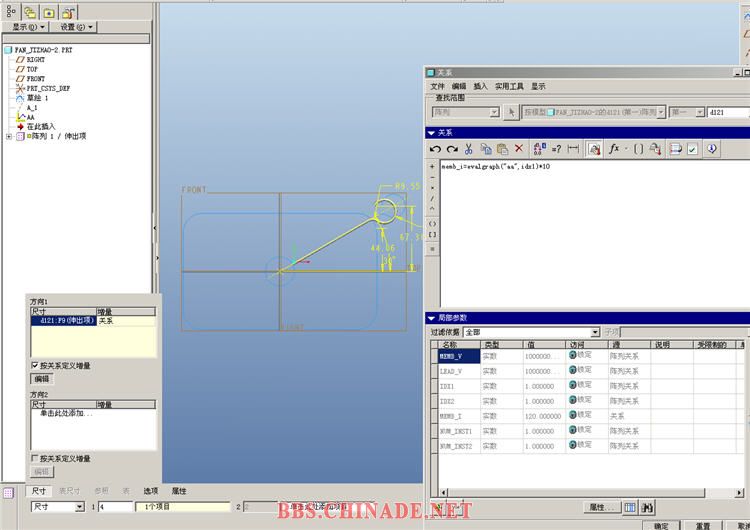Open the 第一 direction dropdown
750x530 pixels.
point(700,112)
